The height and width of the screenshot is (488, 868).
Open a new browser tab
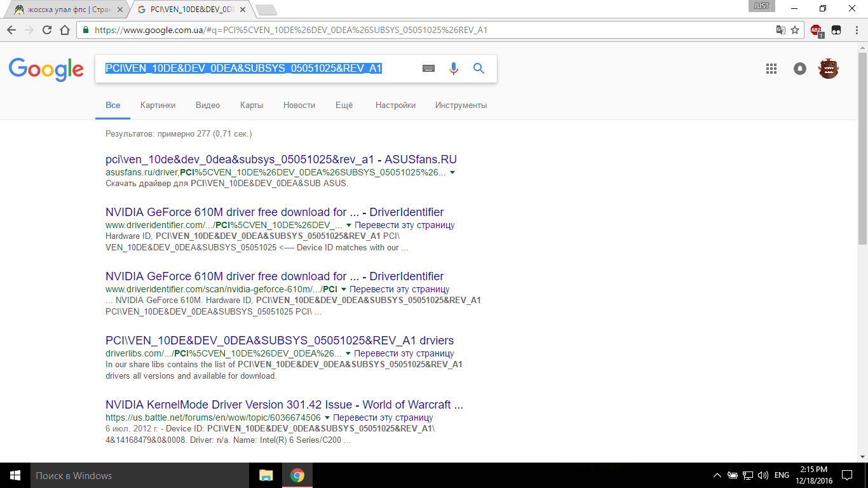point(266,10)
